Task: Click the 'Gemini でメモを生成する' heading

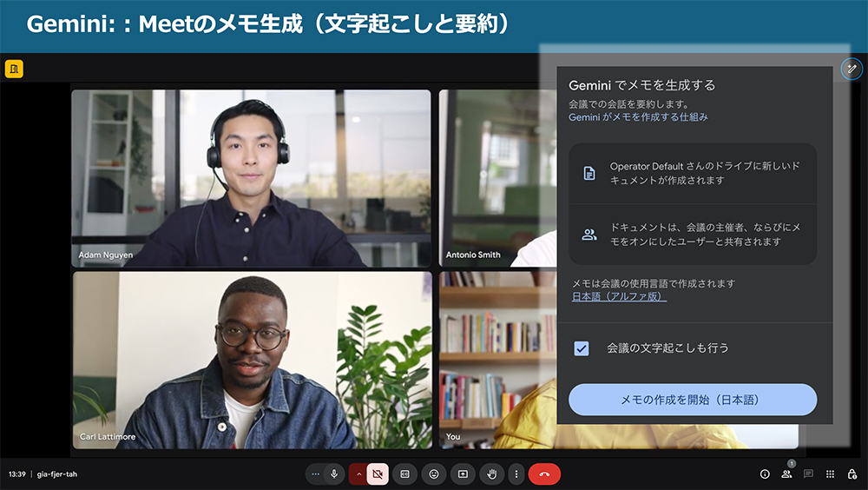Action: [642, 85]
